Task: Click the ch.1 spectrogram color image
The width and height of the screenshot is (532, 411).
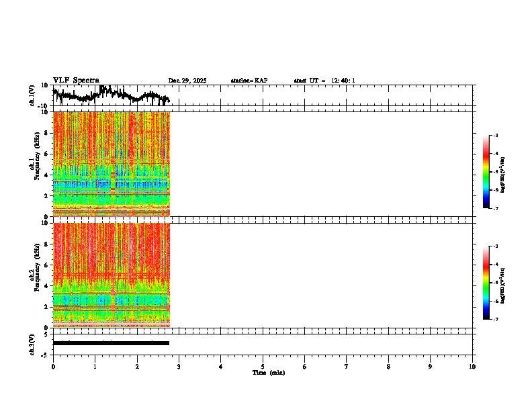Action: (x=112, y=164)
